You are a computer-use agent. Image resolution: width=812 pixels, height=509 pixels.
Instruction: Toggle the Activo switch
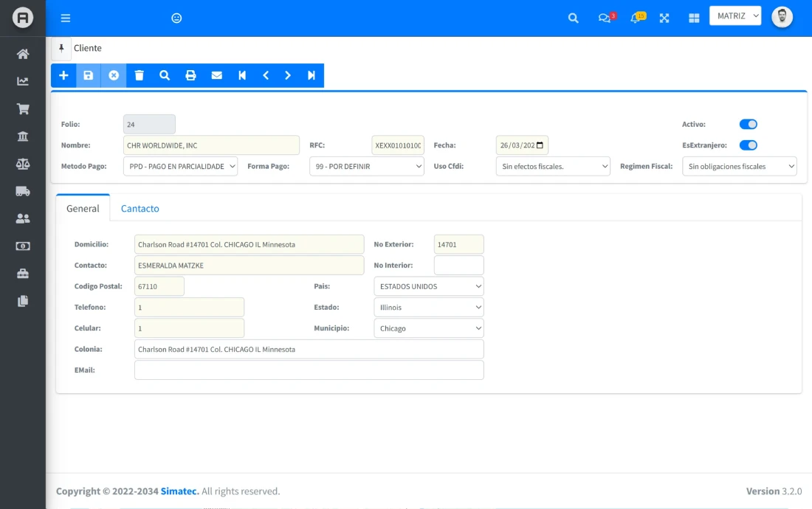pos(749,124)
